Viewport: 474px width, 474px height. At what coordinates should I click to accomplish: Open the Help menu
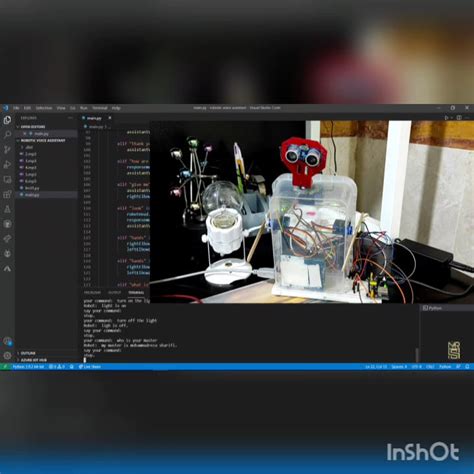coord(116,108)
